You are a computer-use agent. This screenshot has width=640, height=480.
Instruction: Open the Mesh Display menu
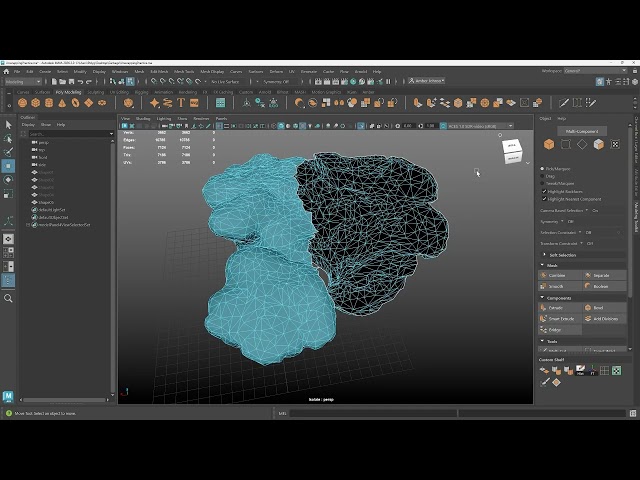(x=212, y=71)
